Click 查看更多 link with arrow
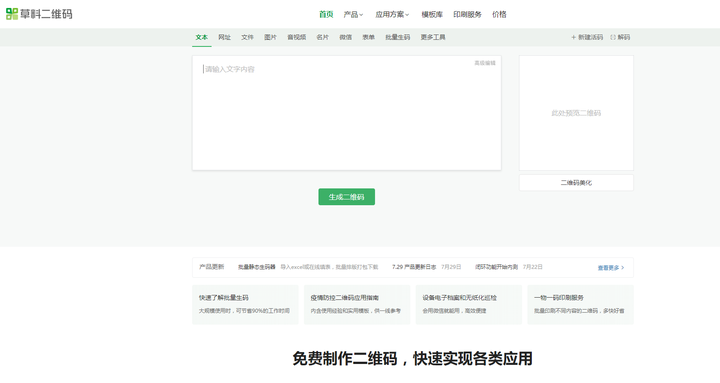Viewport: 720px width, 383px height. (611, 268)
